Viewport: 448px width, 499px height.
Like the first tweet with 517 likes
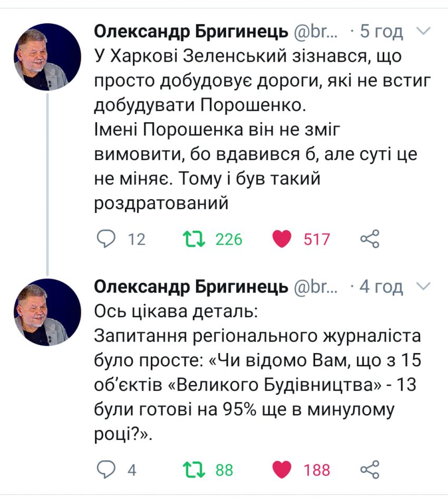pyautogui.click(x=282, y=239)
